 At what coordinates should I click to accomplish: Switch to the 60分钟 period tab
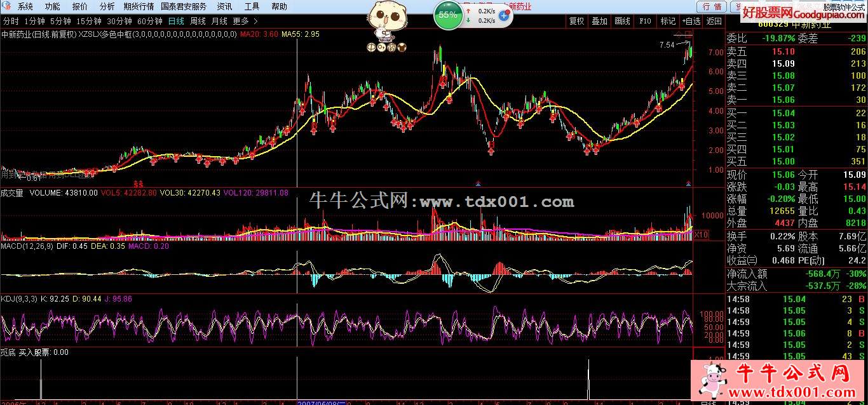pyautogui.click(x=150, y=21)
